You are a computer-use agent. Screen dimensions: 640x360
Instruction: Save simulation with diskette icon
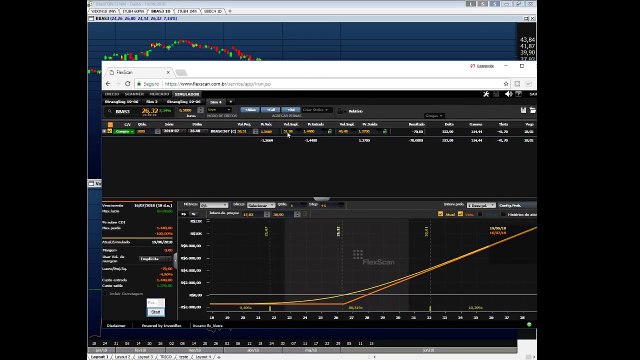pyautogui.click(x=524, y=110)
